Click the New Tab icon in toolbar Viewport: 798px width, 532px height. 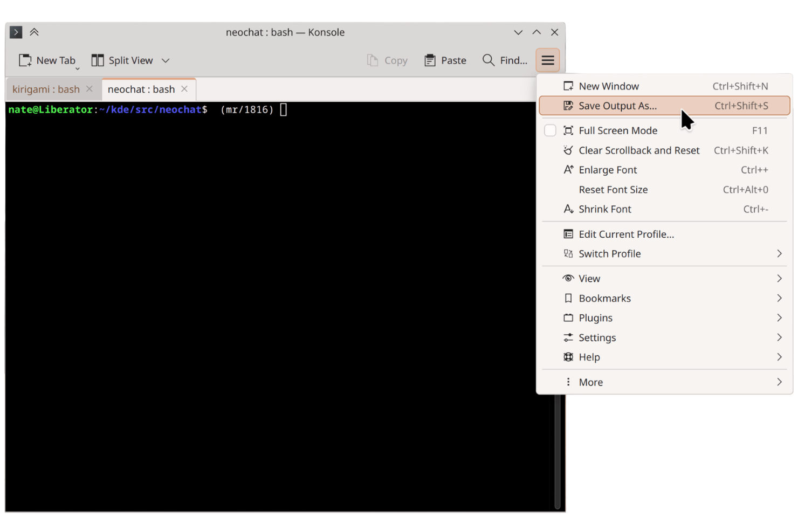point(25,60)
